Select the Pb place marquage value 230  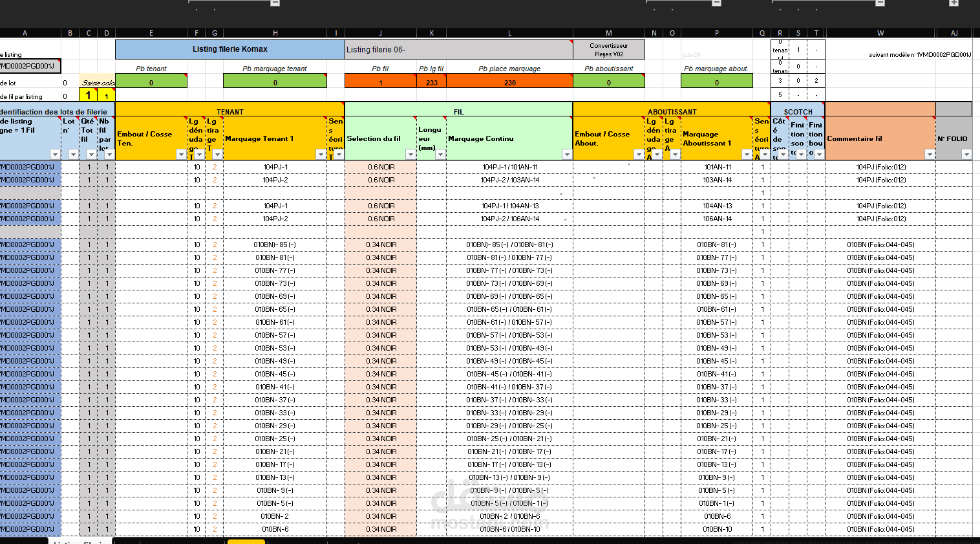(509, 81)
